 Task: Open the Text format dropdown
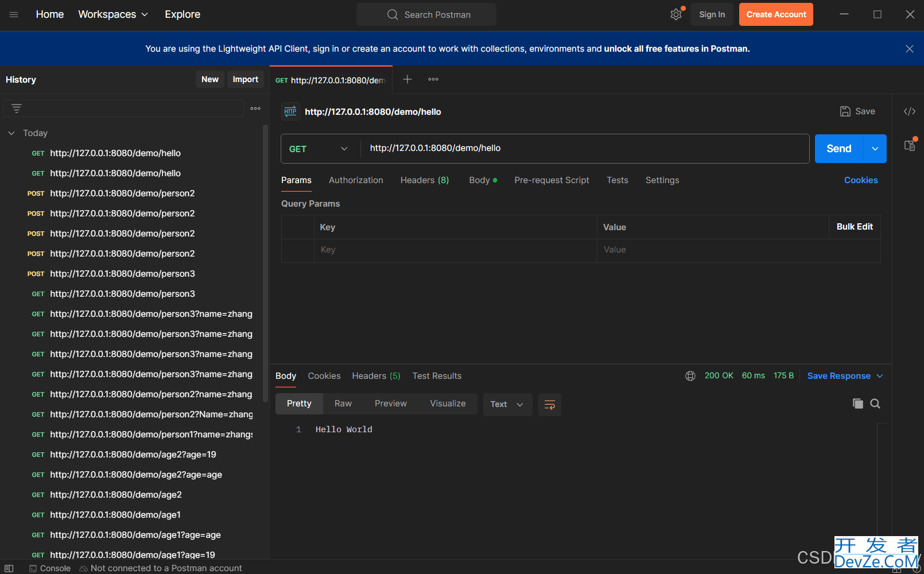507,405
